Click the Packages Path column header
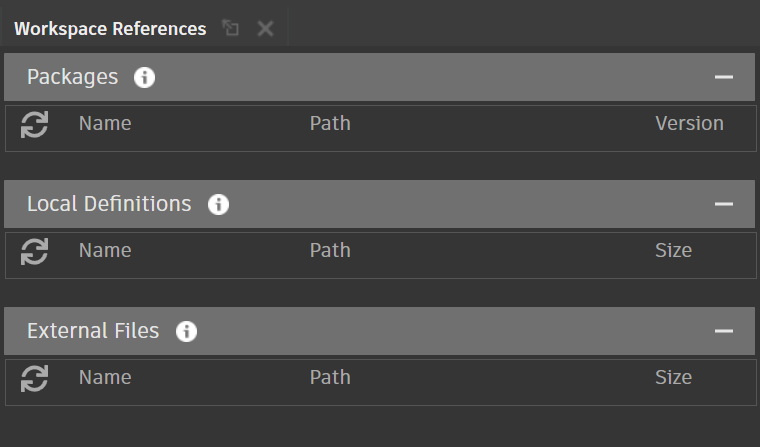This screenshot has width=760, height=447. 330,124
